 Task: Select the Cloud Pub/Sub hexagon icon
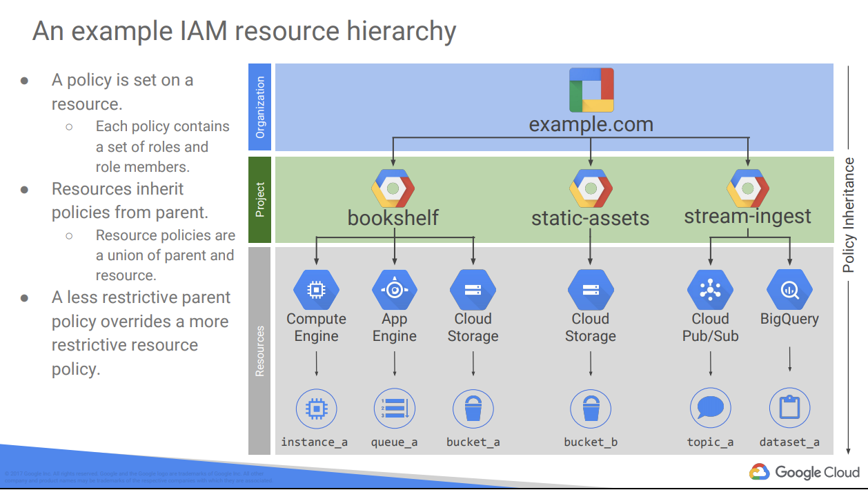coord(710,290)
